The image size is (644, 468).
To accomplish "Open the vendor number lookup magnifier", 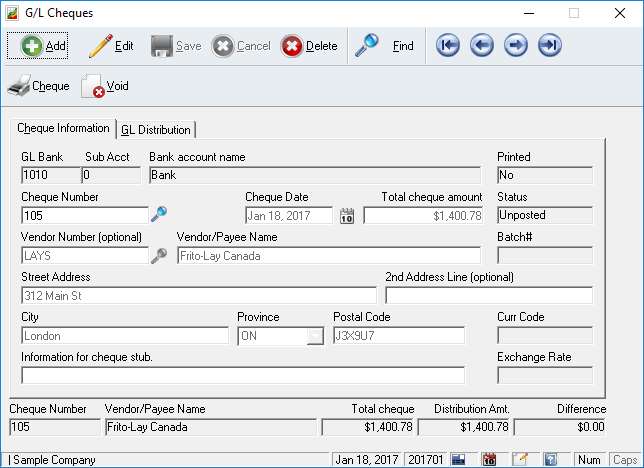I will coord(158,255).
